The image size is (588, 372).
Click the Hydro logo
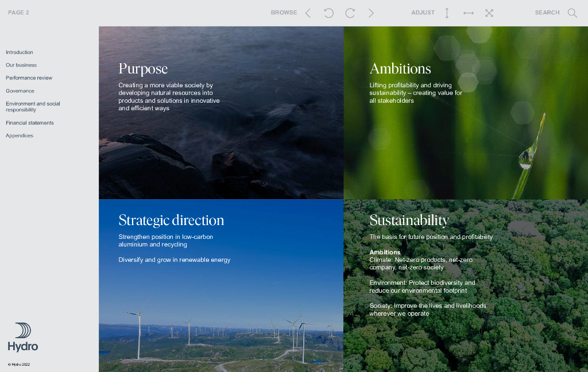tap(23, 337)
